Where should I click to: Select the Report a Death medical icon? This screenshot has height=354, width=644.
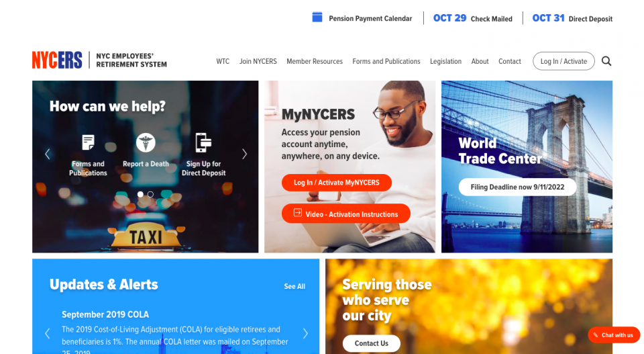pos(146,142)
